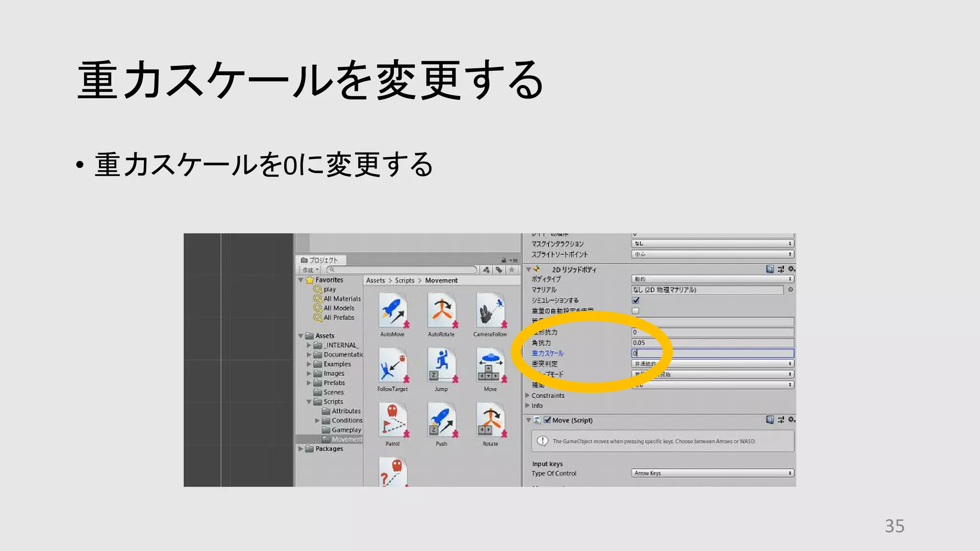This screenshot has width=980, height=551.
Task: Open the 作成 create dropdown button
Action: click(311, 270)
